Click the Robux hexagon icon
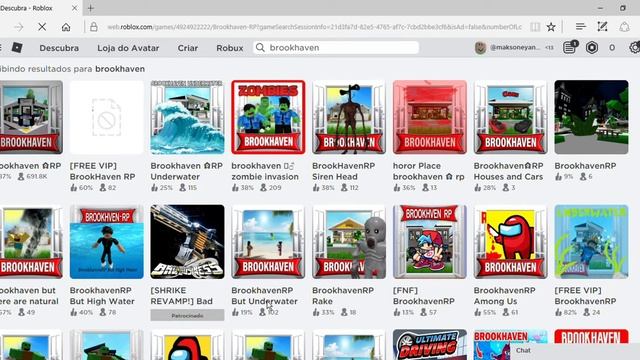This screenshot has width=640, height=360. point(592,48)
